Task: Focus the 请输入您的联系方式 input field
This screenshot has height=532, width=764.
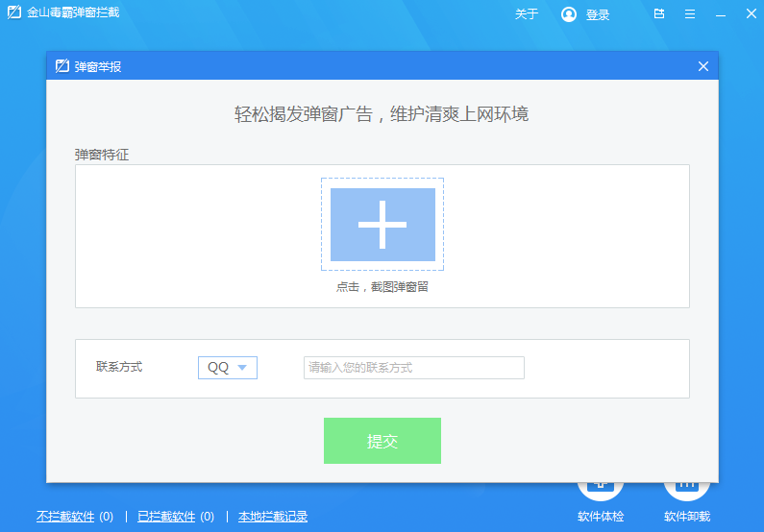Action: coord(413,368)
